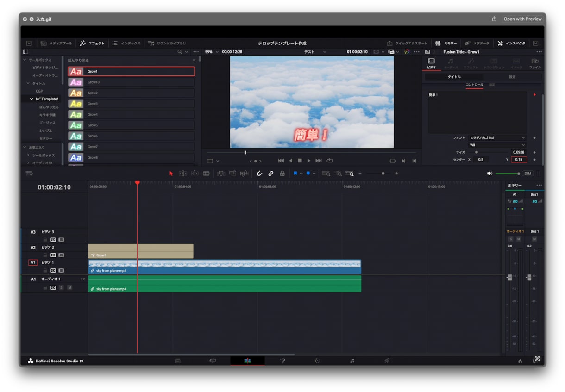Mute the オーディオ 1 track M button
This screenshot has height=392, width=565.
tap(69, 287)
